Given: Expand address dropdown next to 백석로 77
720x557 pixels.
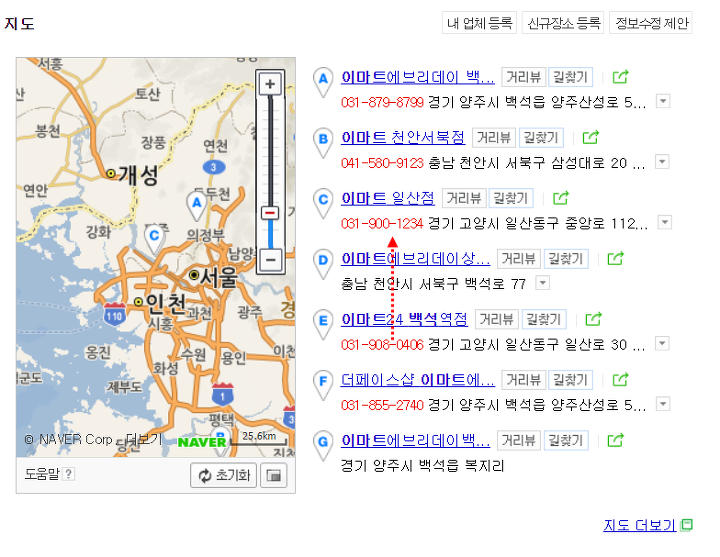Looking at the screenshot, I should click(543, 283).
